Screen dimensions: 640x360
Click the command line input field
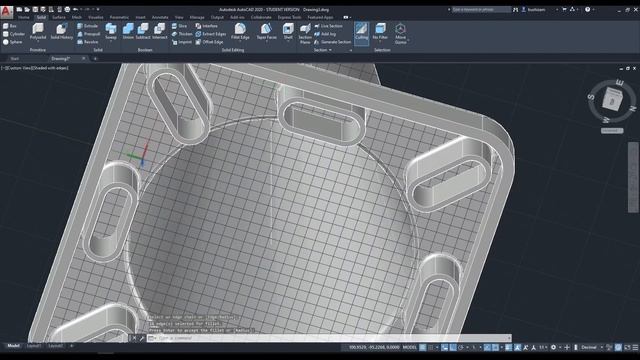tap(330, 338)
